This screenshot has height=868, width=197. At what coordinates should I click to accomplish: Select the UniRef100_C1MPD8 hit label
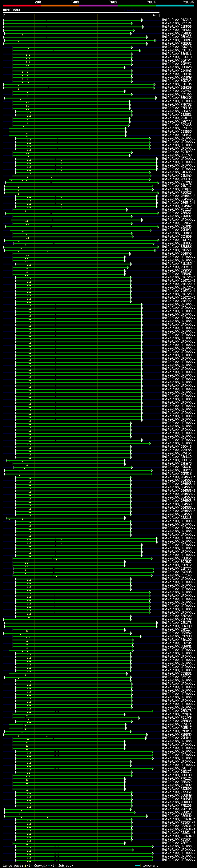pos(177,26)
